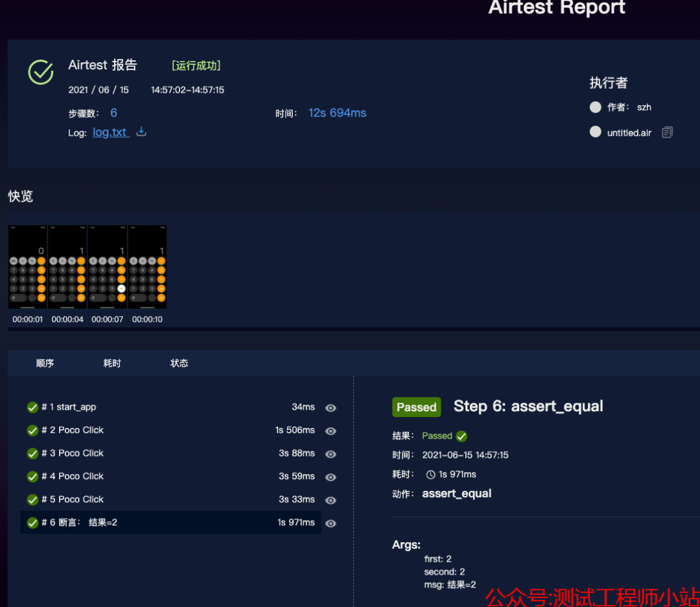Image resolution: width=700 pixels, height=607 pixels.
Task: Click the Args: label
Action: tap(406, 545)
